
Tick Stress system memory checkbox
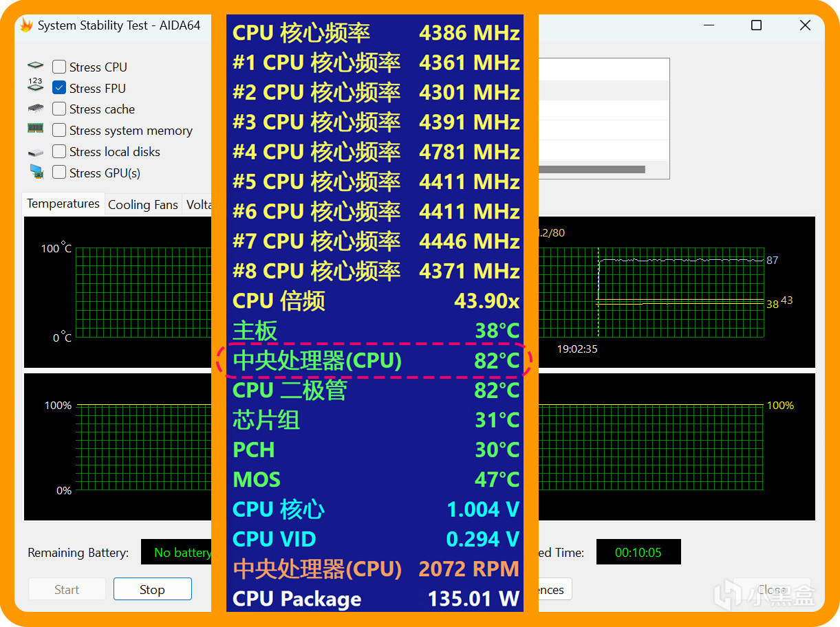pyautogui.click(x=59, y=130)
